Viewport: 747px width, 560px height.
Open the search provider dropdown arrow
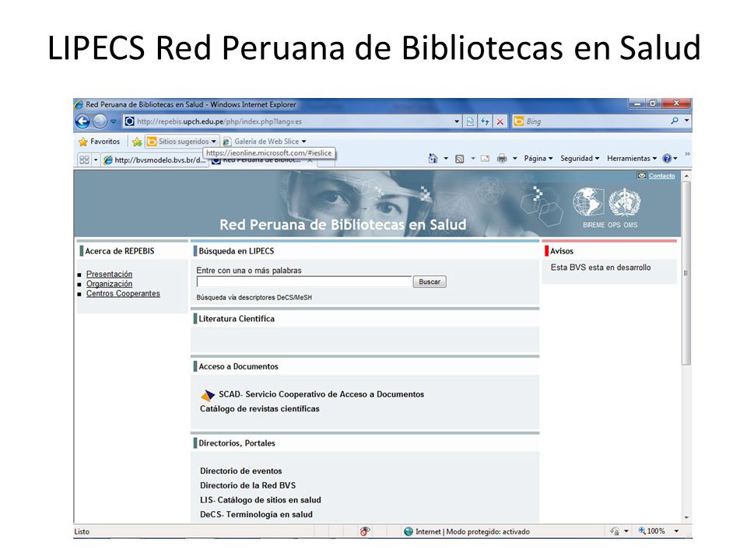(x=686, y=121)
